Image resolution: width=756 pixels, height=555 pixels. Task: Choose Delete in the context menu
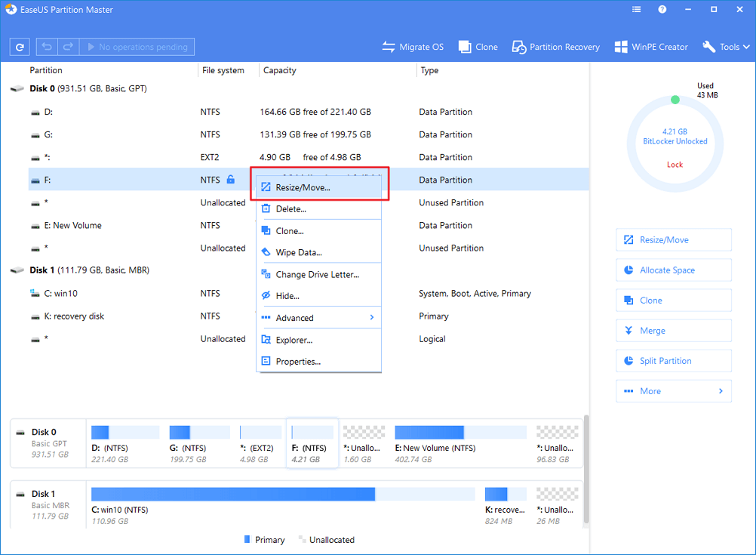pos(318,209)
